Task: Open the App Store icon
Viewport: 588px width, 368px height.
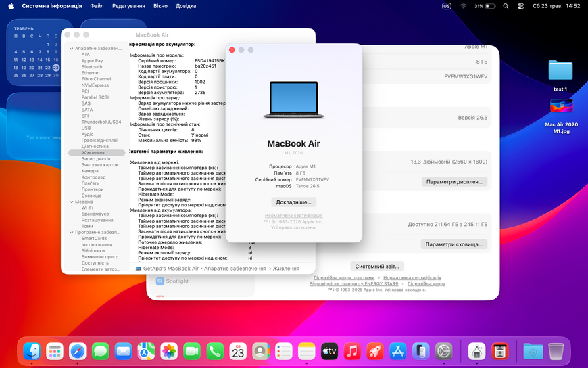Action: click(398, 352)
